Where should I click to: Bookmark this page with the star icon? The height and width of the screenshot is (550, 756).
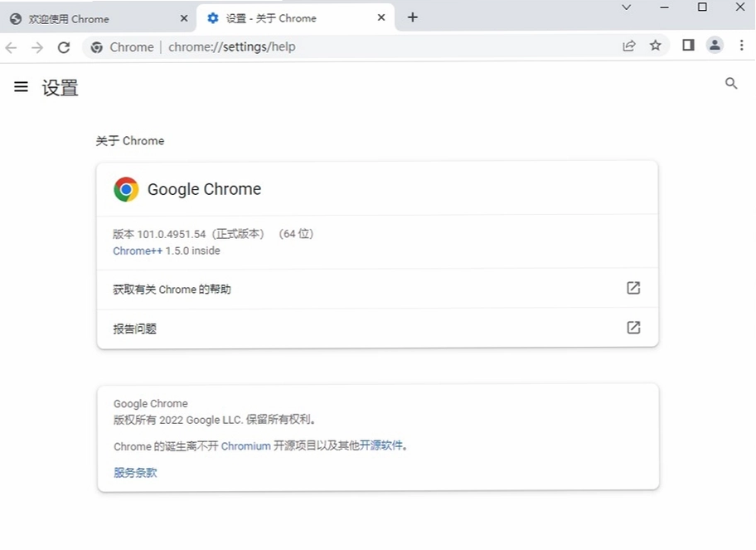click(x=655, y=46)
